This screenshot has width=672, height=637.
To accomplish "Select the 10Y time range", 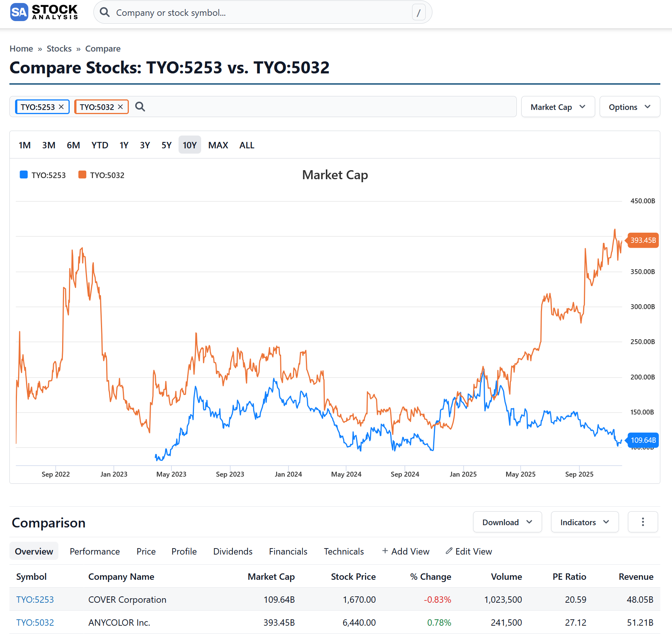I will pos(190,145).
